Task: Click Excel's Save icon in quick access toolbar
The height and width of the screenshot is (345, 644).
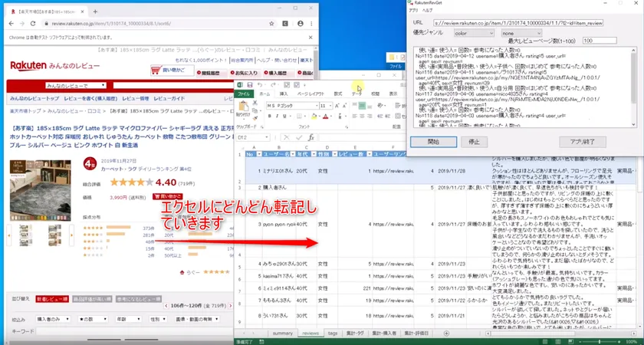Action: [x=250, y=85]
